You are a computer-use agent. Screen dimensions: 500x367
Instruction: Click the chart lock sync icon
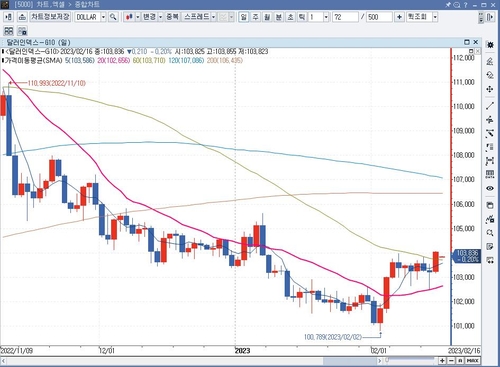pos(22,31)
